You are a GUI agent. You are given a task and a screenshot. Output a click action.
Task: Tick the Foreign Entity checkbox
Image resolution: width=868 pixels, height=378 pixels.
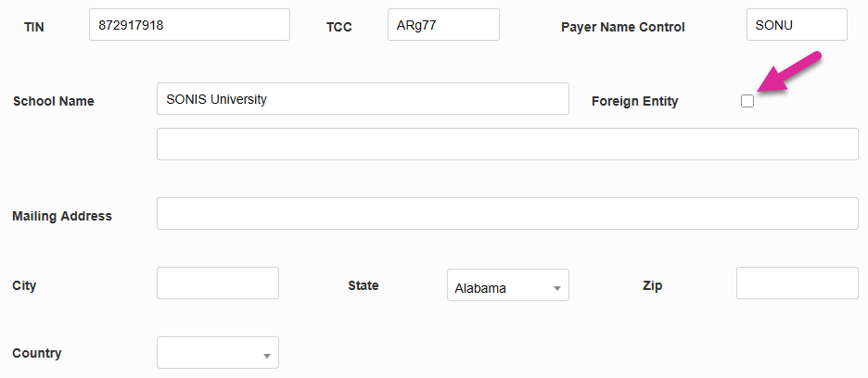[x=747, y=101]
